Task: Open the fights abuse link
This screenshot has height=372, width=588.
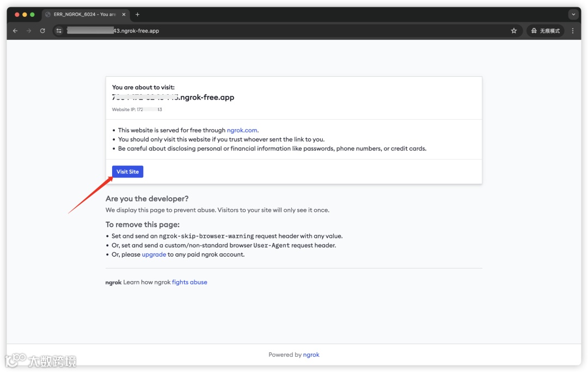Action: [x=189, y=282]
